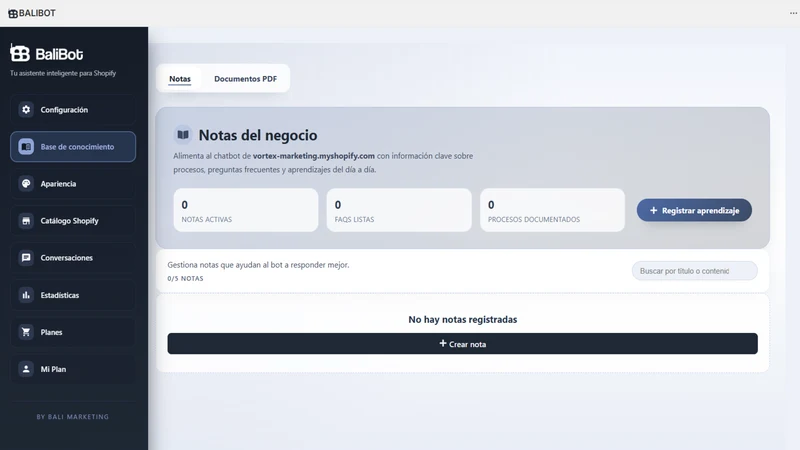Open Conversaciones section
Viewport: 800px width, 450px height.
click(x=73, y=258)
